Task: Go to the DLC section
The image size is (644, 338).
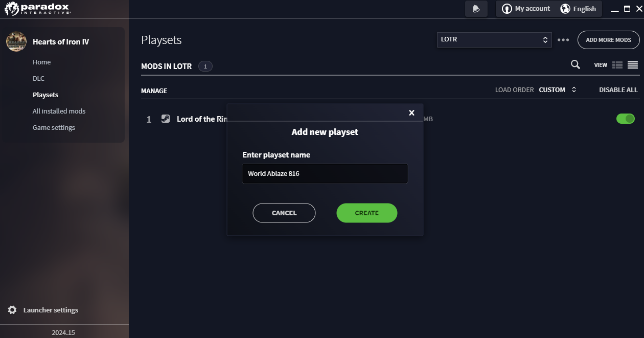Action: pyautogui.click(x=39, y=78)
